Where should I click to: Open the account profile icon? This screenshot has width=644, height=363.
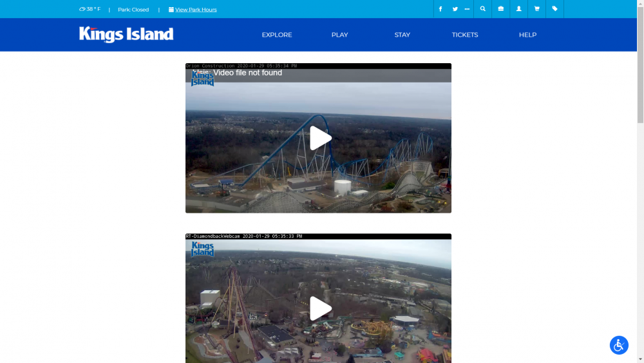pos(518,8)
